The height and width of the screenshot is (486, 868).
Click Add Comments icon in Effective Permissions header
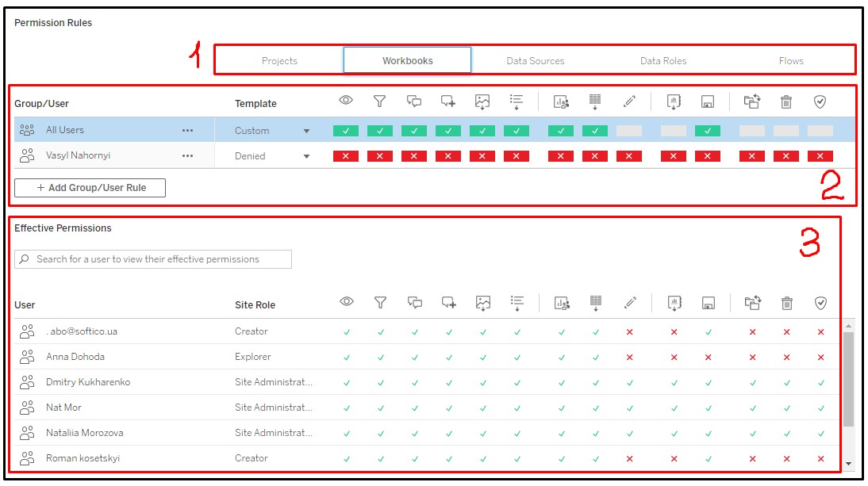coord(448,303)
